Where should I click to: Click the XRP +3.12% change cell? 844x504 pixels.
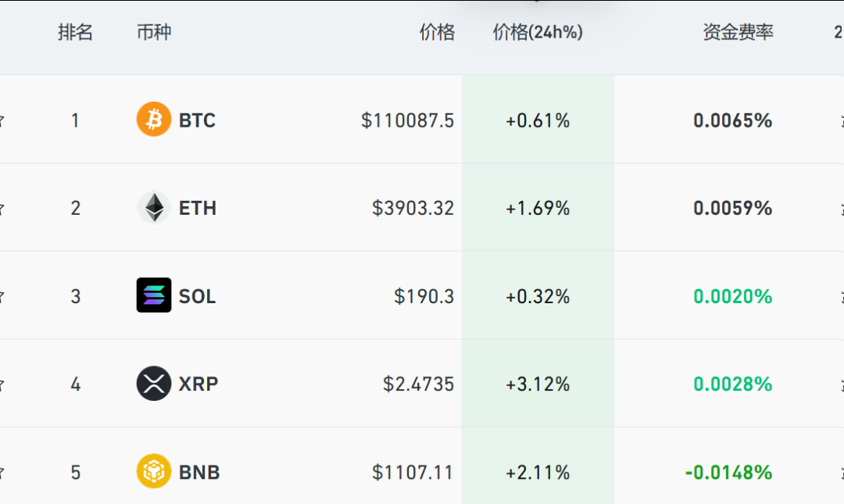click(538, 384)
